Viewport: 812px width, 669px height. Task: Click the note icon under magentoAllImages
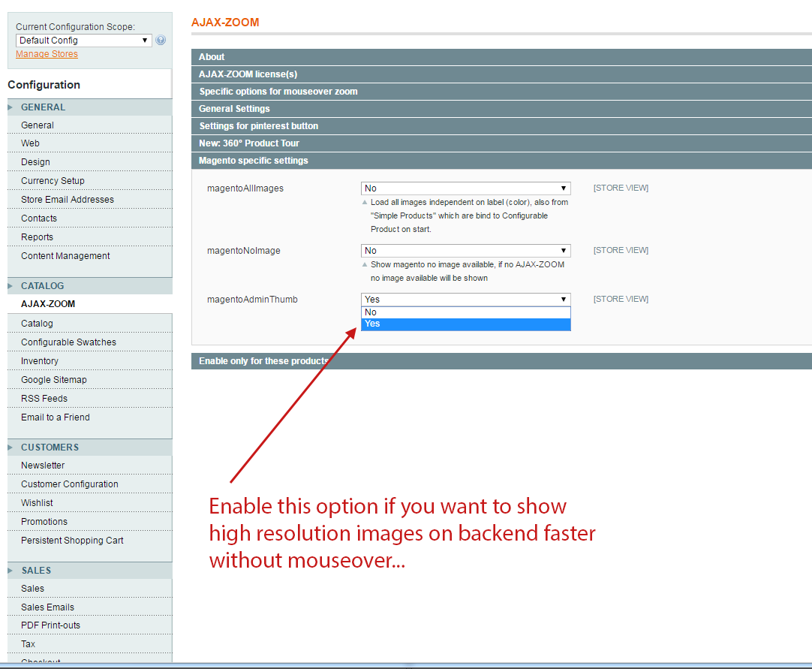pyautogui.click(x=365, y=202)
